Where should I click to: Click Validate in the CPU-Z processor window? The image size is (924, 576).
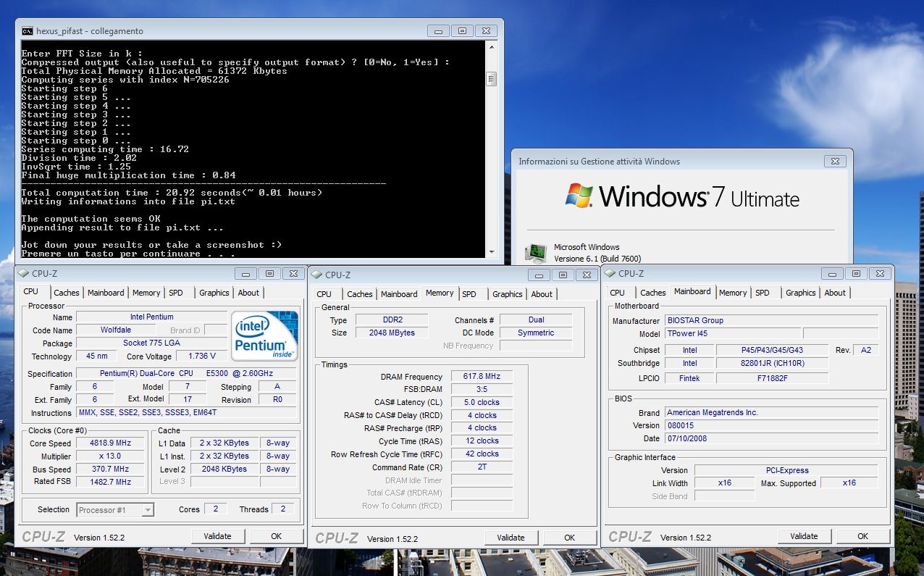(218, 536)
